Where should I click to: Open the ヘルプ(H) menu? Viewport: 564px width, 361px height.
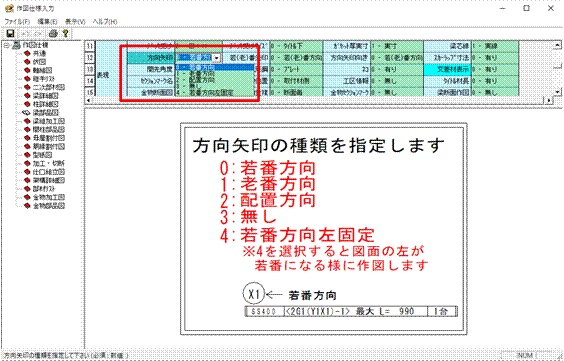[x=105, y=22]
